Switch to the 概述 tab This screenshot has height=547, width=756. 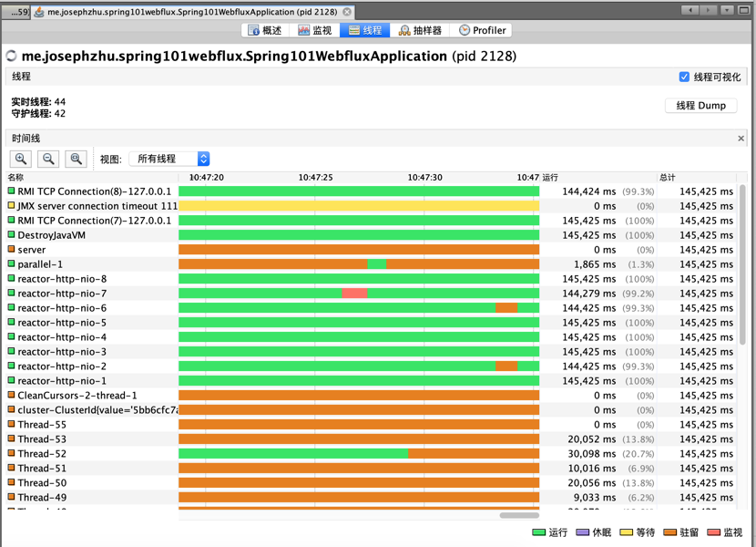tap(265, 30)
